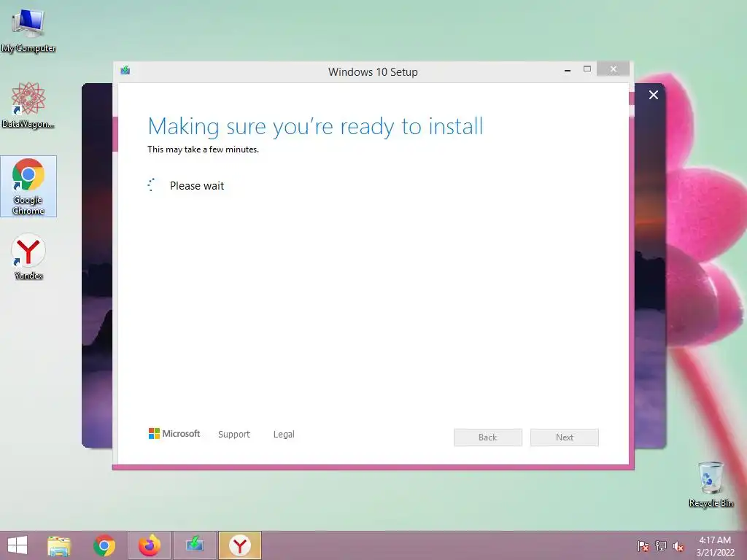Close the background window with white X

click(x=654, y=95)
